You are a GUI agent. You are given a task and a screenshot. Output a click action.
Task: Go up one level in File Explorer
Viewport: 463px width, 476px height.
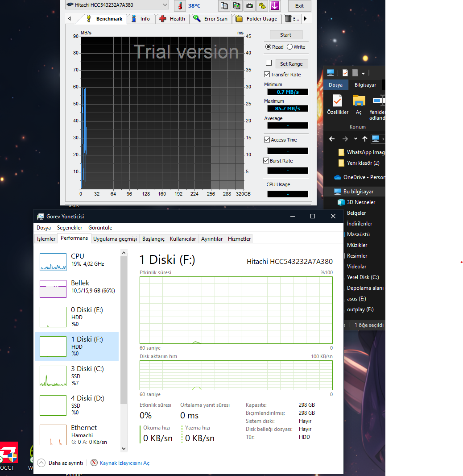click(365, 139)
